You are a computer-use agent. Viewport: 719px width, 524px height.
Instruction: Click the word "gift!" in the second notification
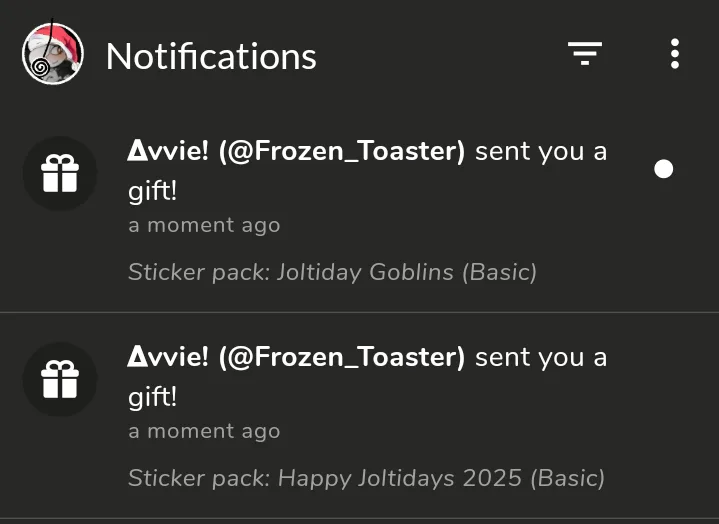[x=152, y=397]
